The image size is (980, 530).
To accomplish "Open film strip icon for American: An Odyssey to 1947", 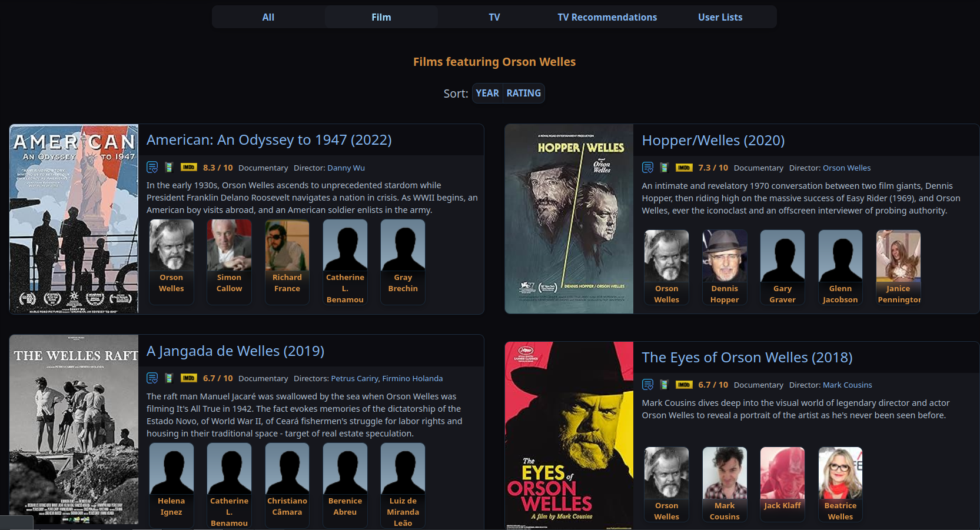I will point(169,167).
